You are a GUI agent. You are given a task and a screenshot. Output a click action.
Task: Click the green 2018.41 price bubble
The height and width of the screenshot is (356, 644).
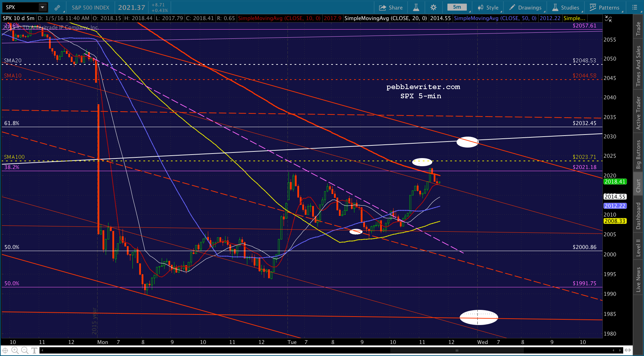tap(615, 182)
